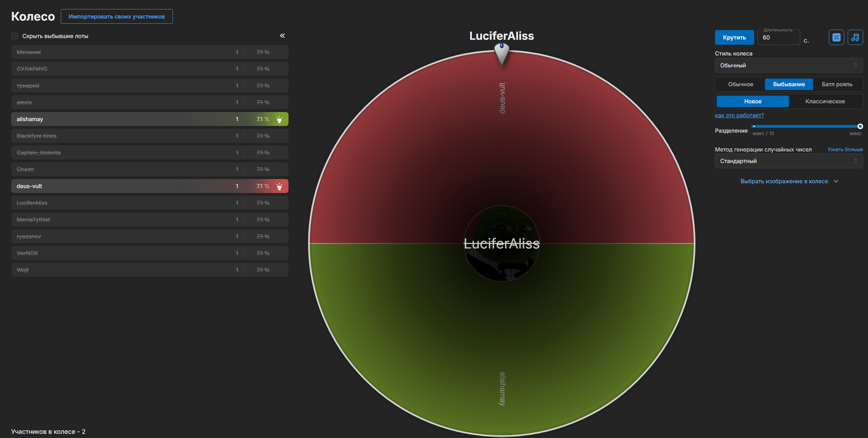868x438 pixels.
Task: Expand Выбрать изображение в колесе section
Action: click(789, 181)
